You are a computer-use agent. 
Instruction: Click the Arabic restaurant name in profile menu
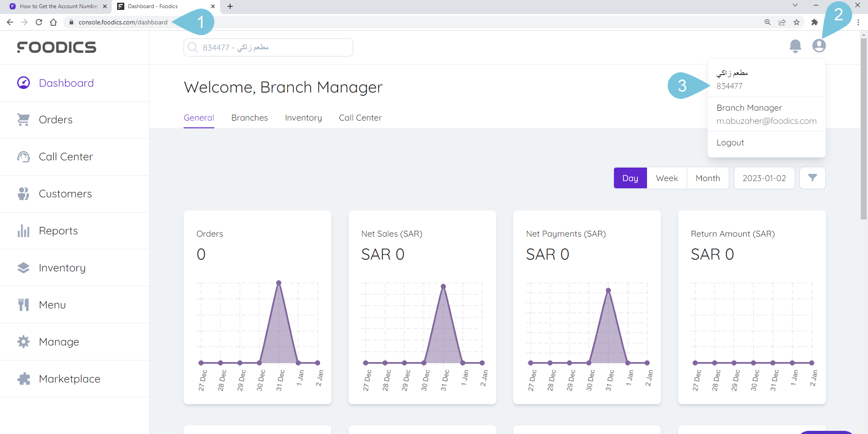pyautogui.click(x=732, y=73)
